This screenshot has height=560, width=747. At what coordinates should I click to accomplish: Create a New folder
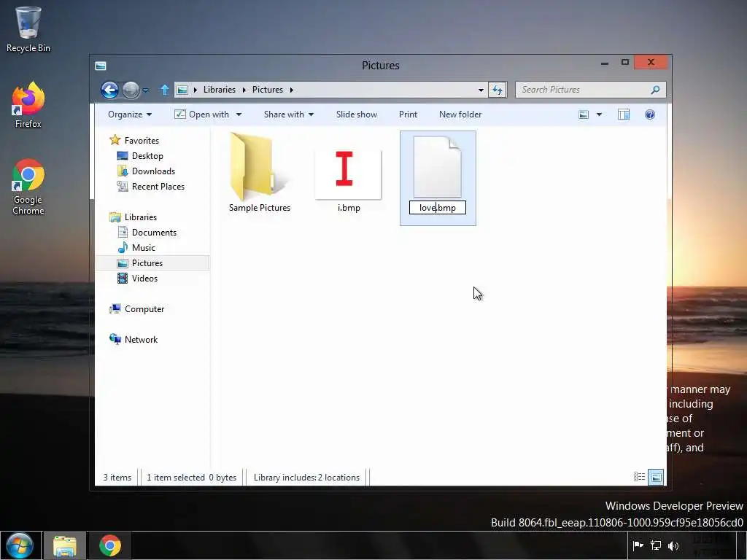(460, 114)
